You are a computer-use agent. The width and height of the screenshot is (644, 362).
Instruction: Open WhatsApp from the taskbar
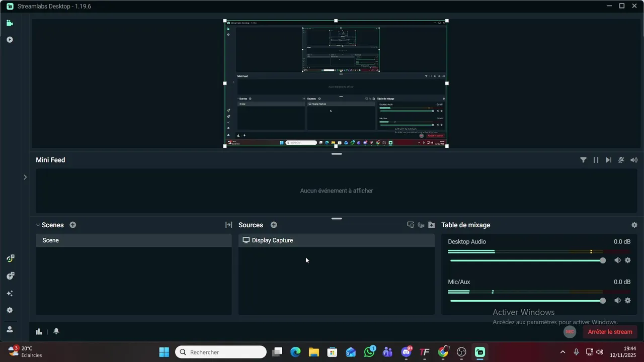pos(369,352)
